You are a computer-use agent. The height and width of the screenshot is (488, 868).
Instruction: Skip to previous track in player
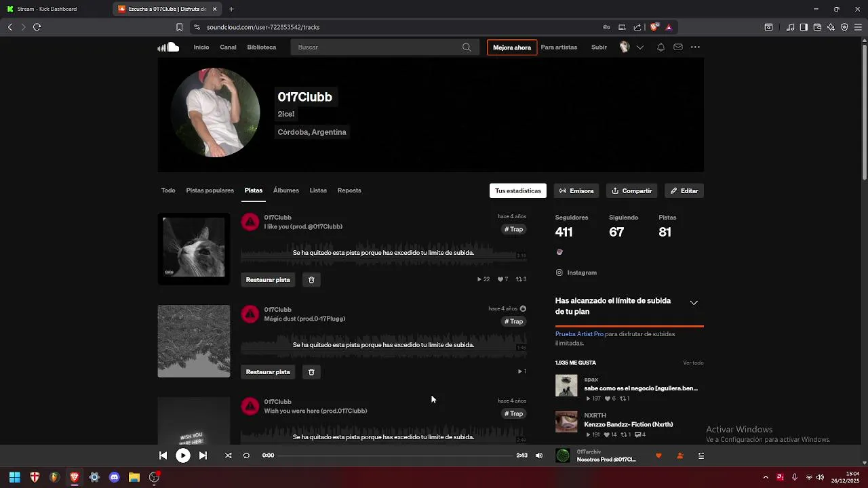click(163, 455)
